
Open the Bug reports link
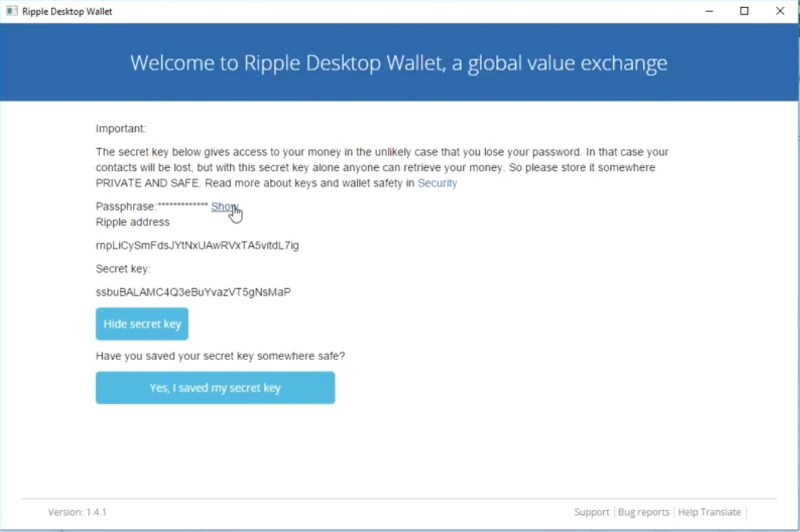[x=643, y=512]
